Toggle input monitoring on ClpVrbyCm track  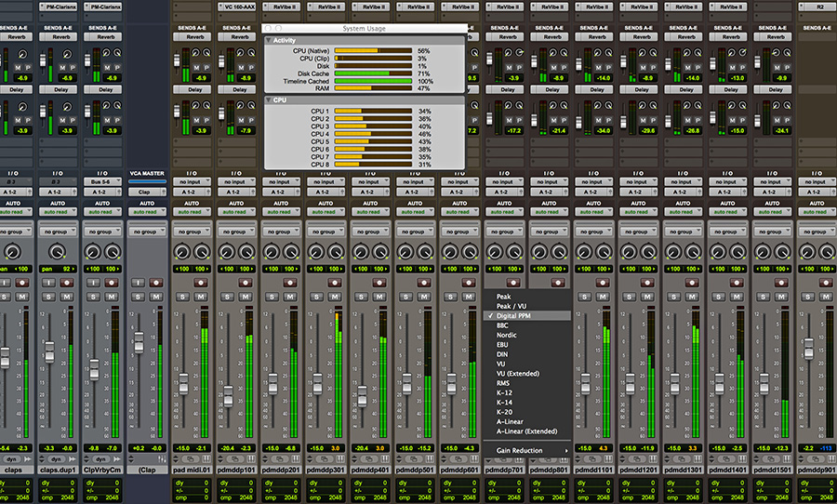(93, 283)
